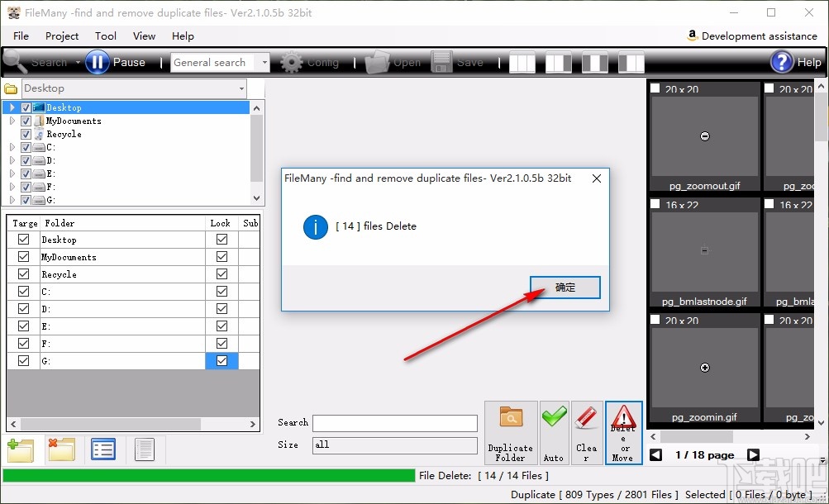Click the Open folder toolbar icon
Viewport: 829px width, 504px height.
[x=377, y=62]
